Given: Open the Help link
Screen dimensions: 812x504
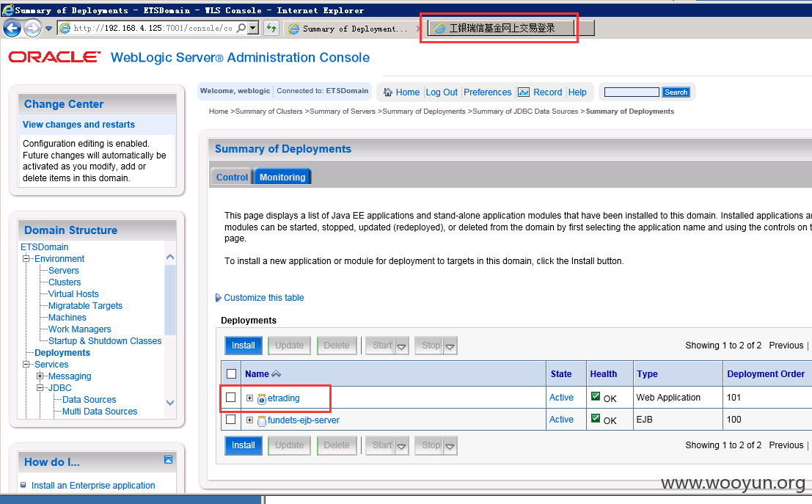Looking at the screenshot, I should [577, 92].
